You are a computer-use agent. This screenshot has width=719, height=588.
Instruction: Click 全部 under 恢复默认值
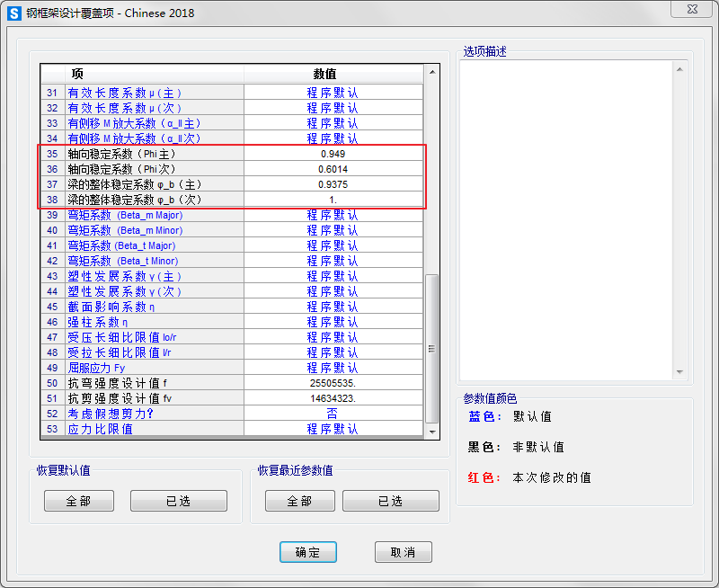pos(80,501)
